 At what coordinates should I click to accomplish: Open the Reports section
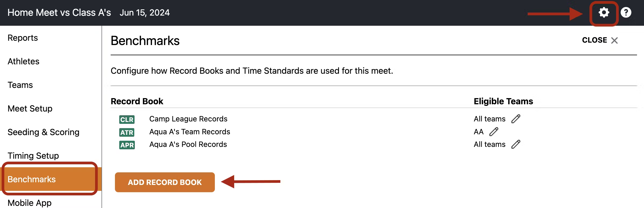(x=23, y=38)
